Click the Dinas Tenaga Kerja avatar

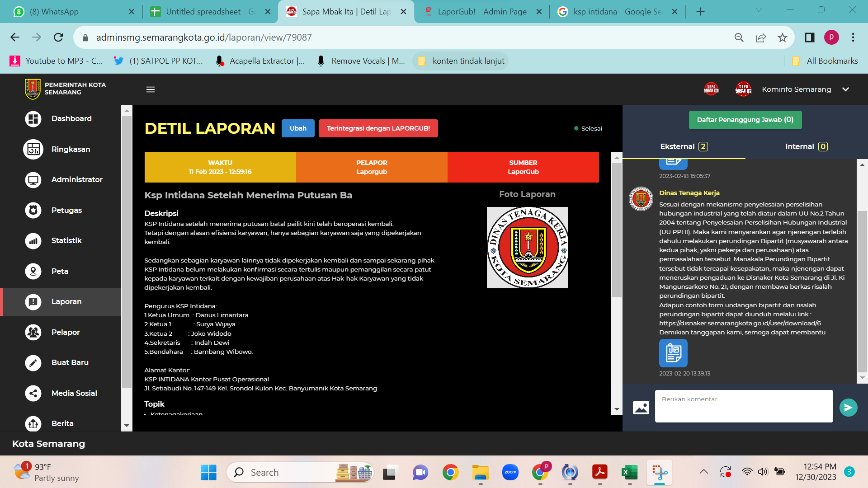tap(641, 199)
